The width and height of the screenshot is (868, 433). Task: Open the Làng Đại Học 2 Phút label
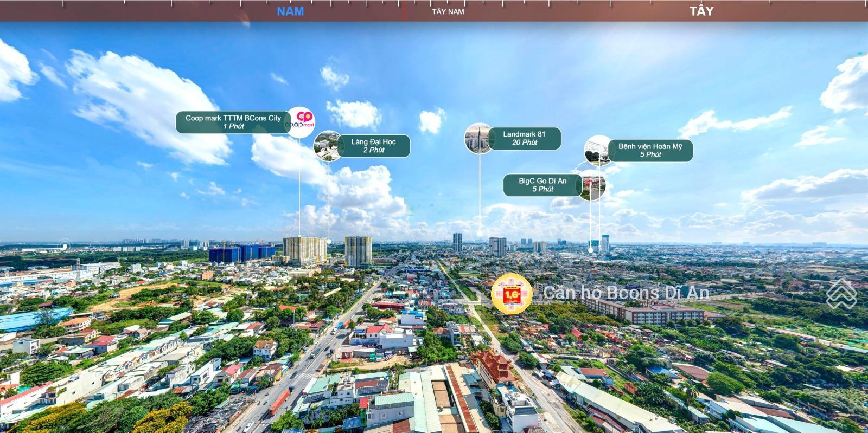point(374,146)
